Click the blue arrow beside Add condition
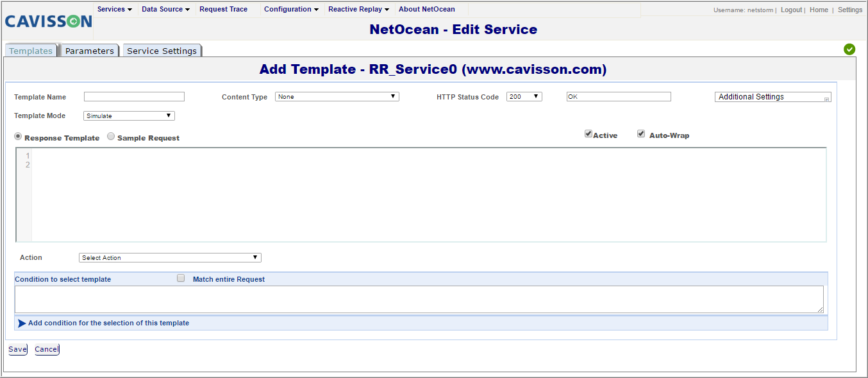 (x=22, y=323)
